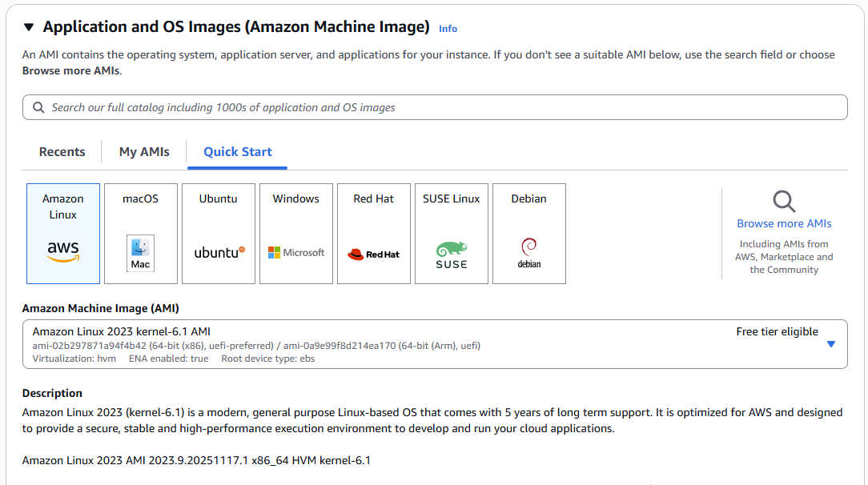The height and width of the screenshot is (485, 868).
Task: Click the Amazon Linux 2023 AMI 2023.9.20251117.1 version text
Action: pos(196,460)
